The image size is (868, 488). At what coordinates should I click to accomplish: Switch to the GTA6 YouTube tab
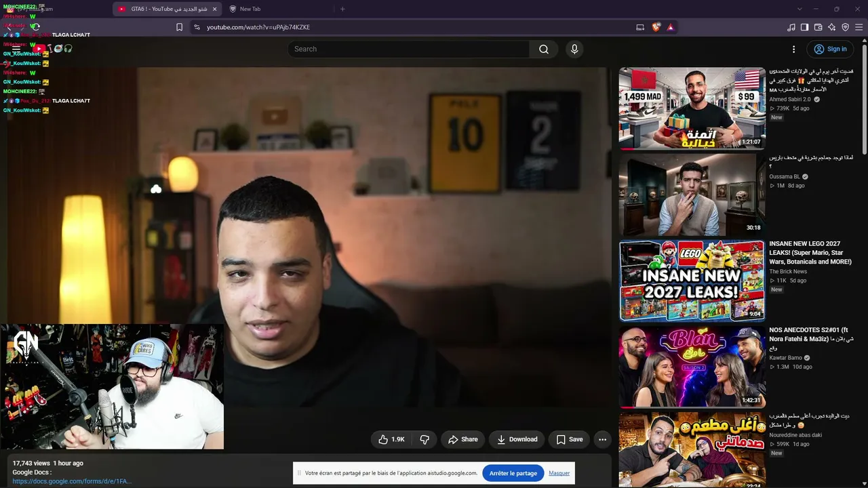pos(168,9)
